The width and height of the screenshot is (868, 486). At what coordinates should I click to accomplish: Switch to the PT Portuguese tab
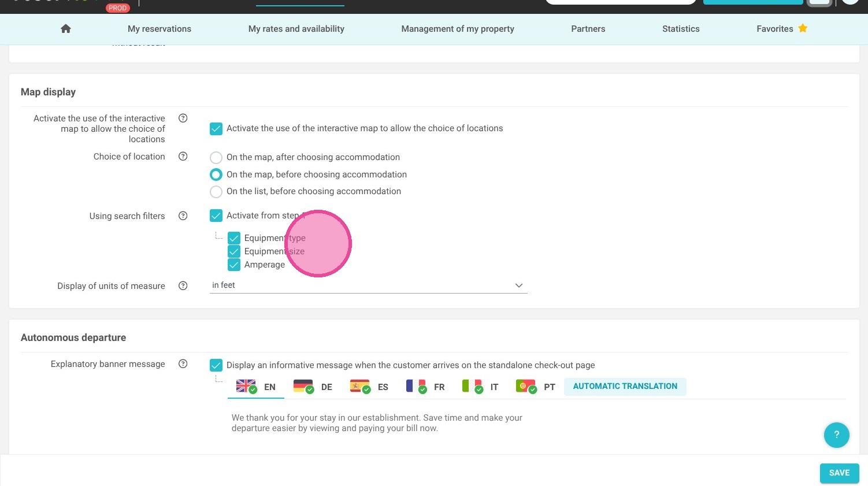(536, 387)
